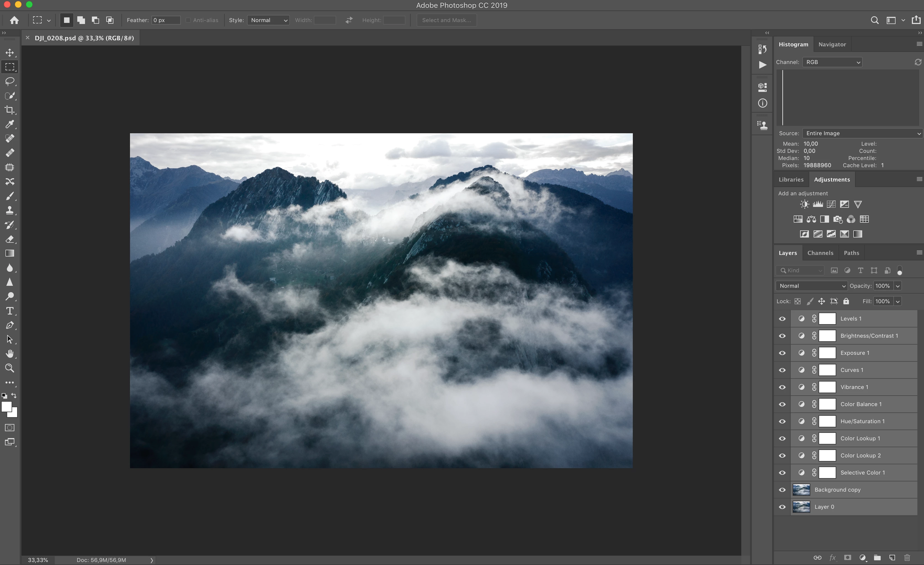Open the histogram Channel RGB dropdown
This screenshot has width=924, height=565.
click(x=832, y=62)
